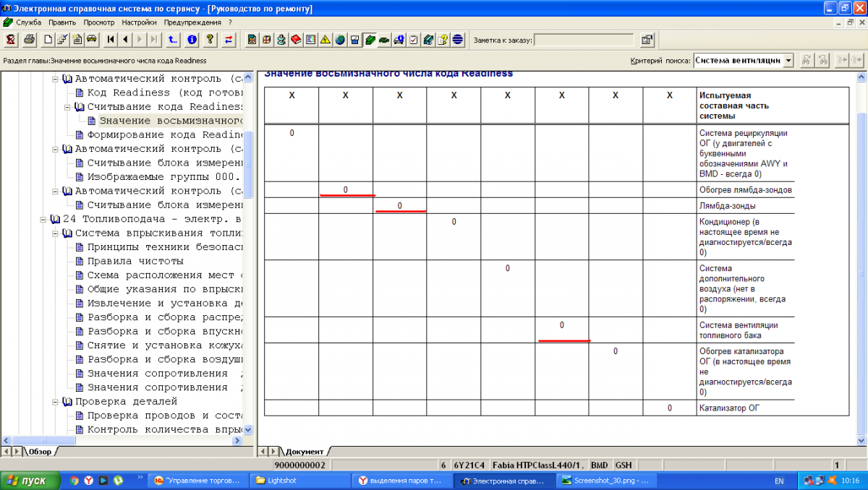
Task: Collapse the 'Проверка деталей' tree node
Action: tap(56, 402)
